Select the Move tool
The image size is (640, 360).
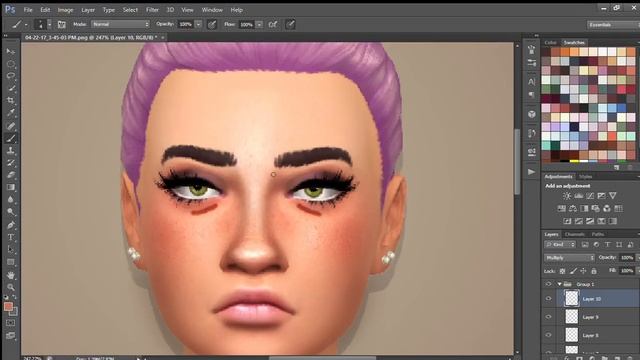pos(11,52)
